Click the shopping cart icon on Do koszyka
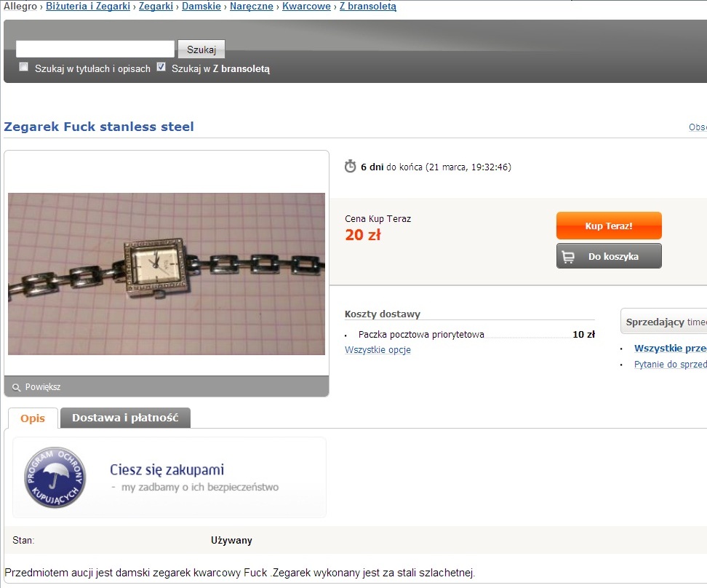This screenshot has height=588, width=707. (x=568, y=257)
